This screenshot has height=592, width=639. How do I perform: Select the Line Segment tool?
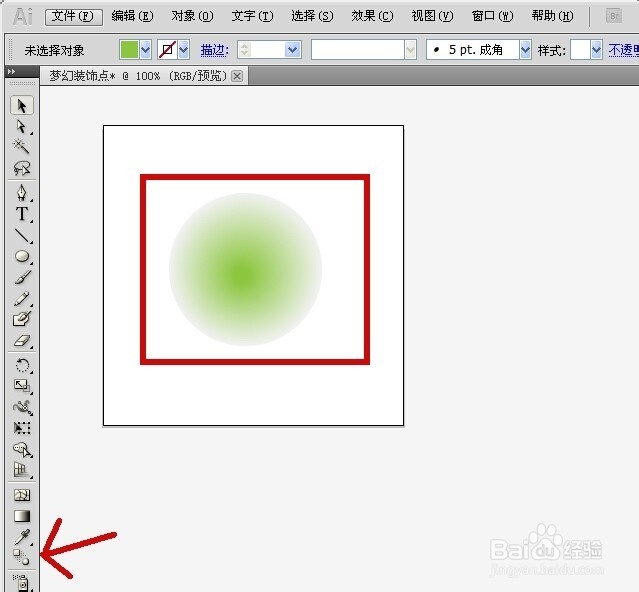tap(22, 235)
